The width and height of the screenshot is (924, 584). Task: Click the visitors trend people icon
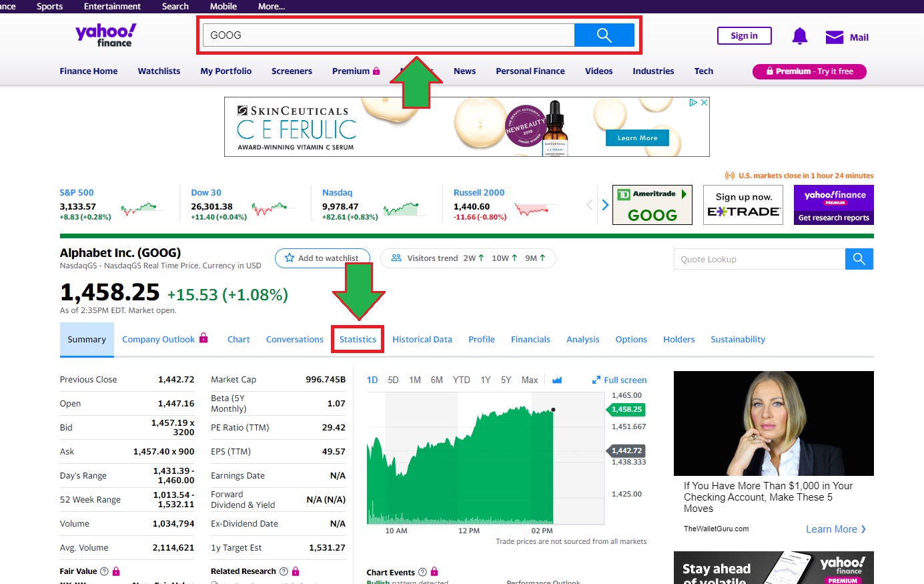point(396,258)
